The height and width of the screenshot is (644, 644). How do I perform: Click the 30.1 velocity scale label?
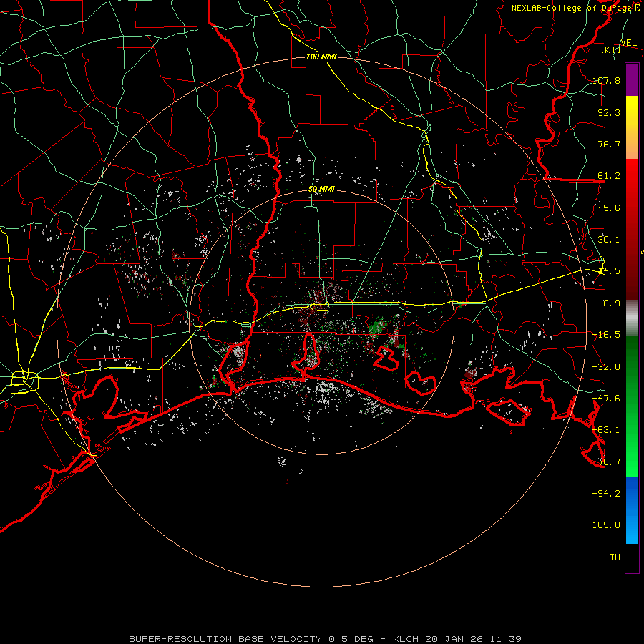point(609,240)
